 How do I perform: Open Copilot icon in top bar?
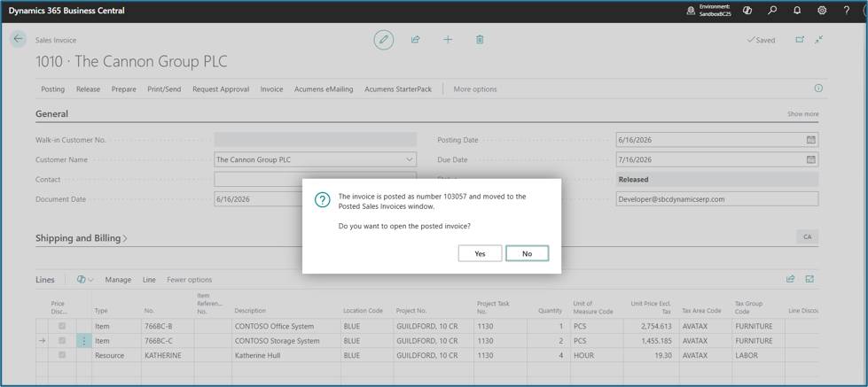click(747, 11)
